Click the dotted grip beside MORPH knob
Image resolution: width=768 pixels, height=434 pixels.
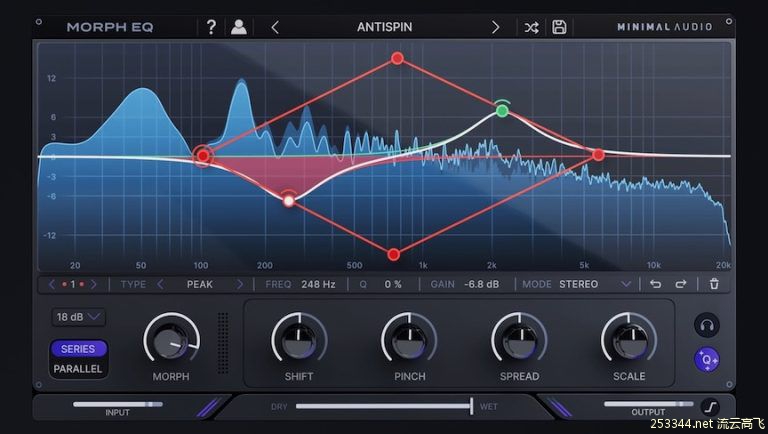click(x=223, y=343)
